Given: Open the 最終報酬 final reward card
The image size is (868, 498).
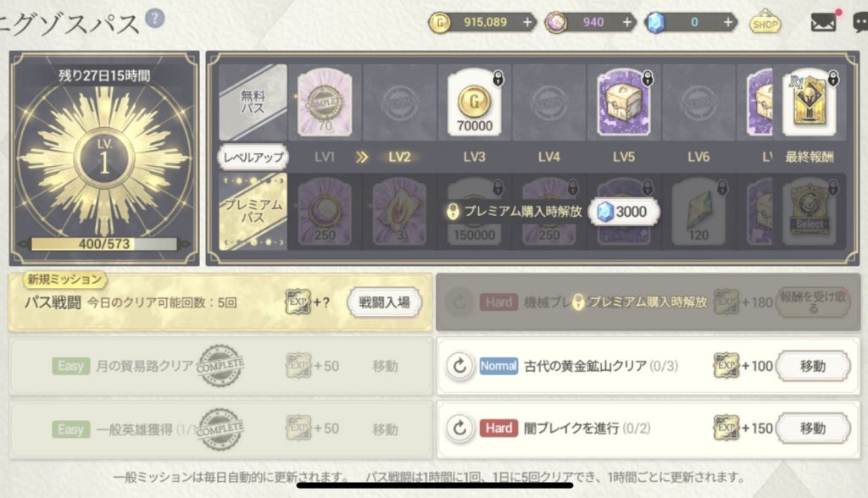Looking at the screenshot, I should (810, 103).
